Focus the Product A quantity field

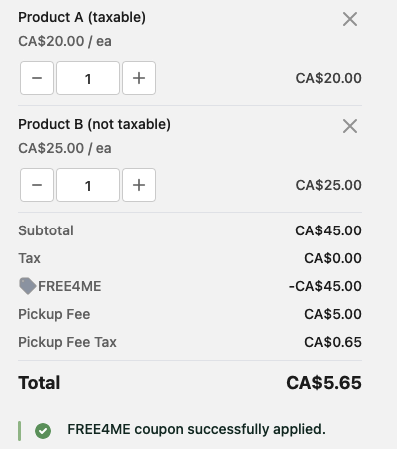[88, 78]
